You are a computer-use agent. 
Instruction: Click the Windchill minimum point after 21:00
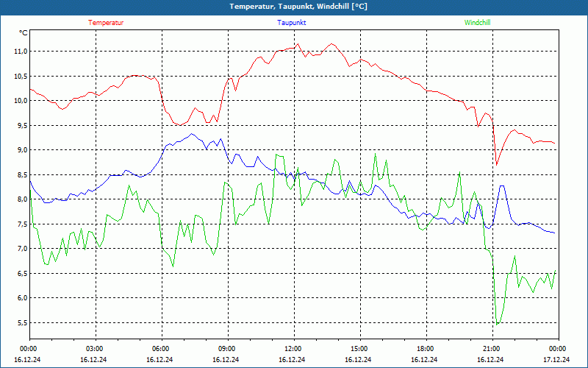coord(497,325)
